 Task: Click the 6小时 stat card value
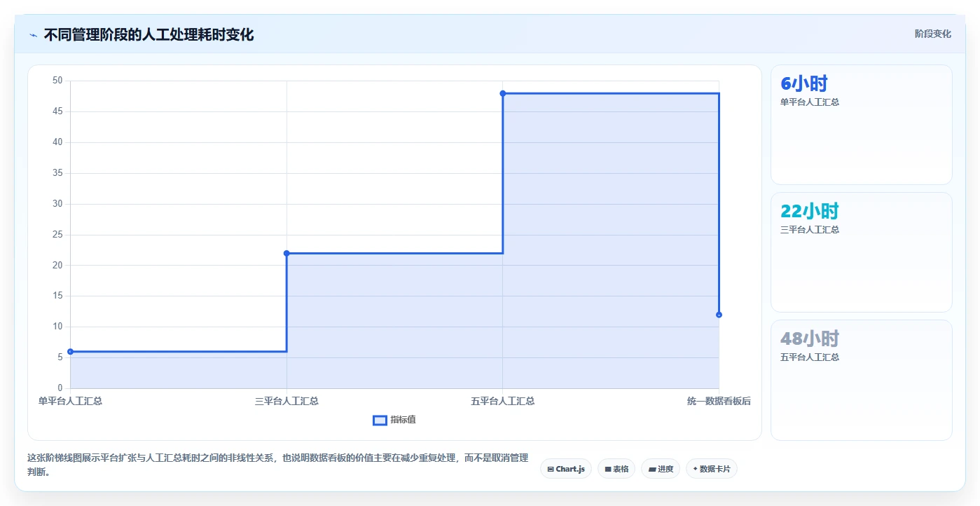pyautogui.click(x=804, y=83)
